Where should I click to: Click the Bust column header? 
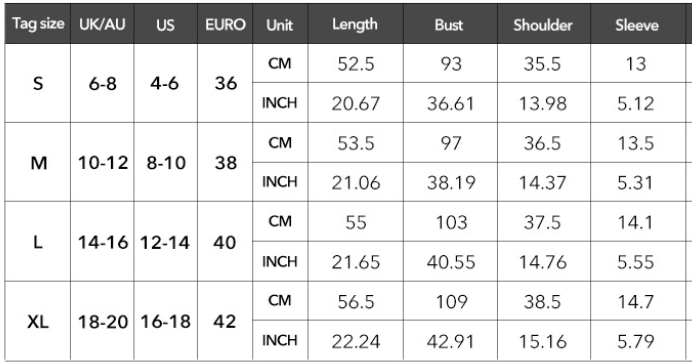tap(450, 24)
